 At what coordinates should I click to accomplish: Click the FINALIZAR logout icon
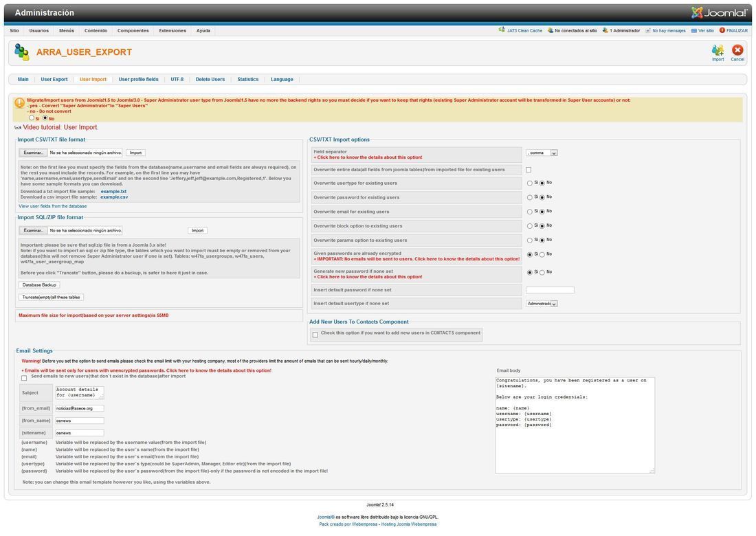click(722, 30)
